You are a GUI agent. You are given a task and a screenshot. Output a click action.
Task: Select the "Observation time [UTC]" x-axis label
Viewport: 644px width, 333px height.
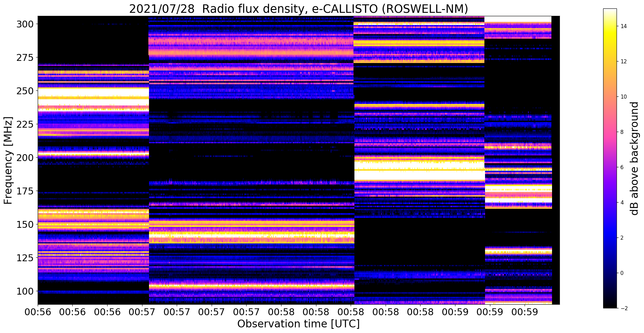pyautogui.click(x=299, y=324)
